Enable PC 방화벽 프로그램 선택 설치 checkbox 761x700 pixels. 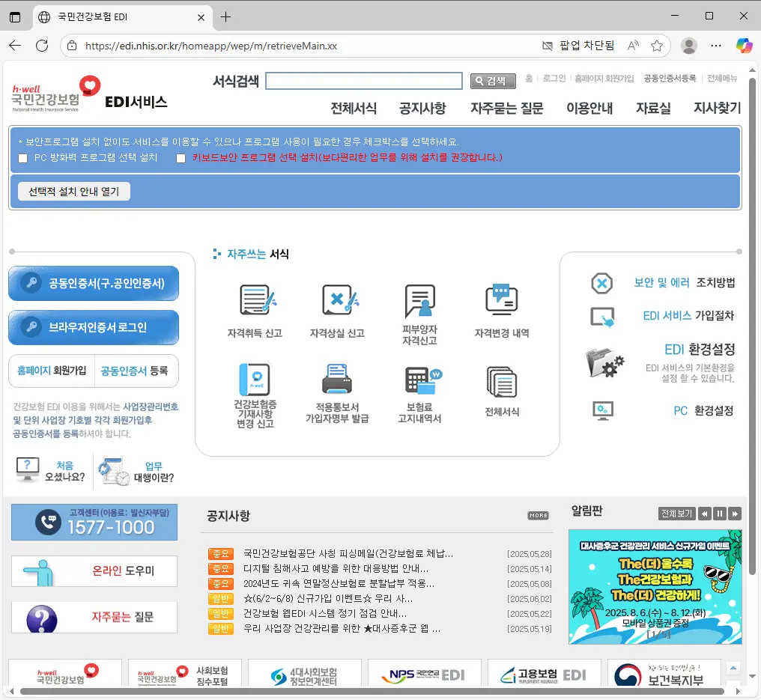coord(22,158)
